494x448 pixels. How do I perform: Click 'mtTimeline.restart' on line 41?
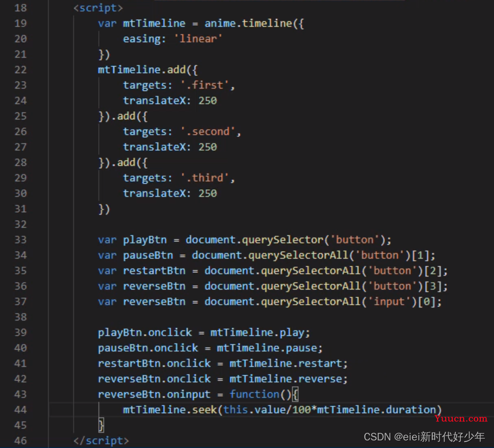coord(286,363)
